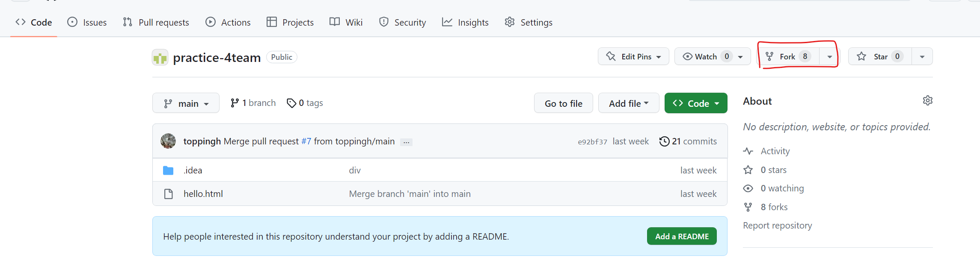This screenshot has height=264, width=980.
Task: Fork the repository with the Fork button
Action: pos(789,56)
